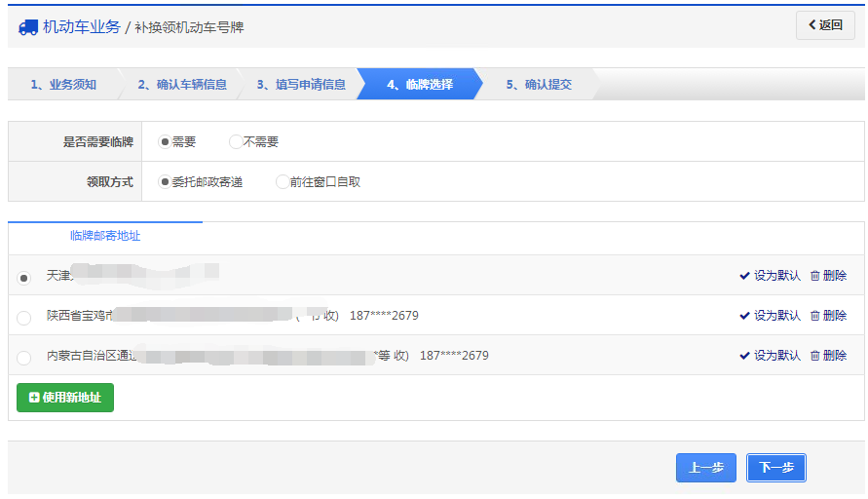Click plus icon on 使用新地址 button
Image resolution: width=868 pixels, height=499 pixels.
click(34, 398)
